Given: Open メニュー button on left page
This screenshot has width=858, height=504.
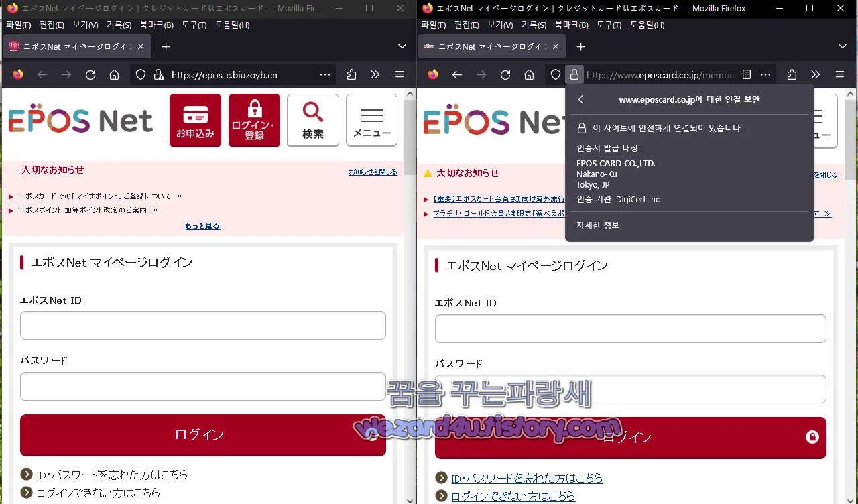Looking at the screenshot, I should point(372,121).
